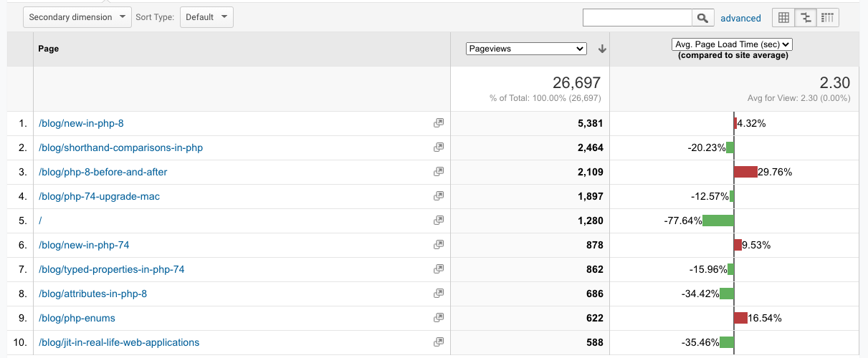This screenshot has width=868, height=358.
Task: Open /blog/new-in-php-8 in new window icon
Action: pyautogui.click(x=439, y=123)
